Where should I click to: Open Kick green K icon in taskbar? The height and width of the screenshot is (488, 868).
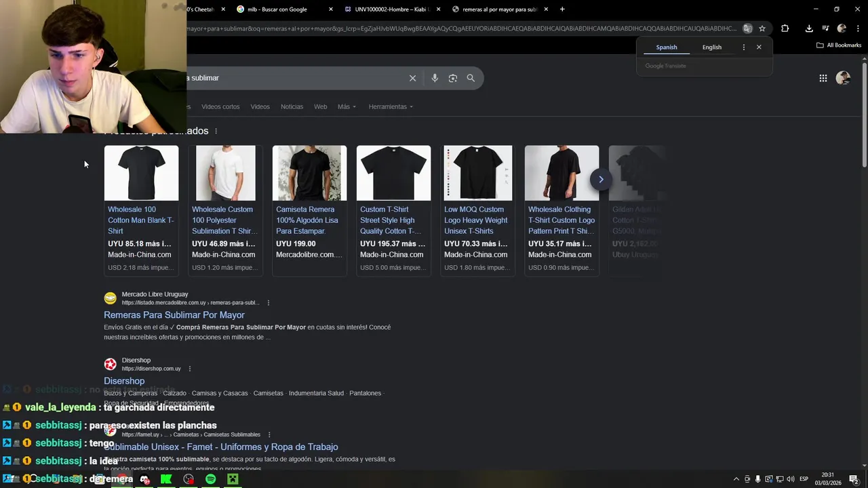coord(166,479)
